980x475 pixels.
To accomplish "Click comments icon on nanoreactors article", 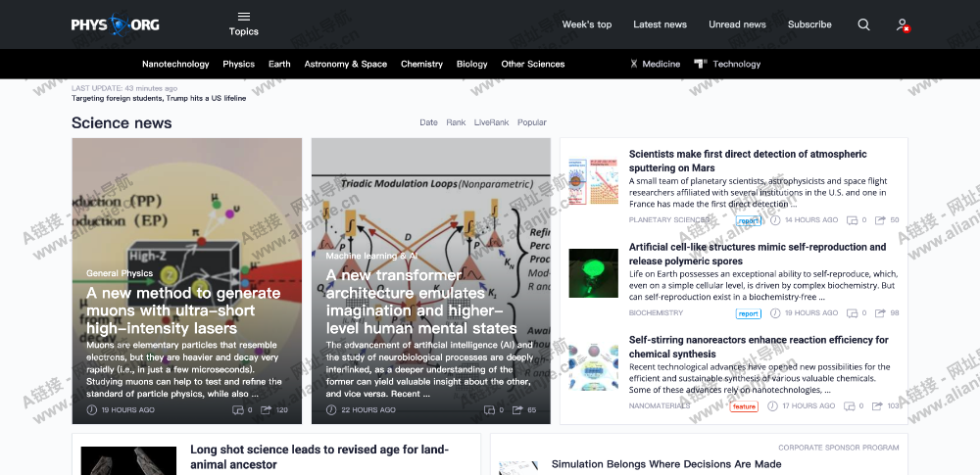I will pyautogui.click(x=850, y=406).
